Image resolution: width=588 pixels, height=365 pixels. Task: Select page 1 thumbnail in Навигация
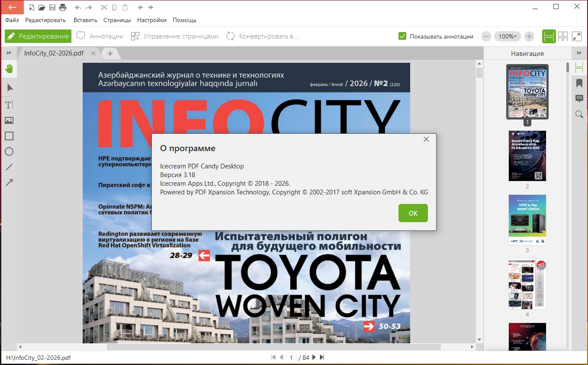coord(527,92)
